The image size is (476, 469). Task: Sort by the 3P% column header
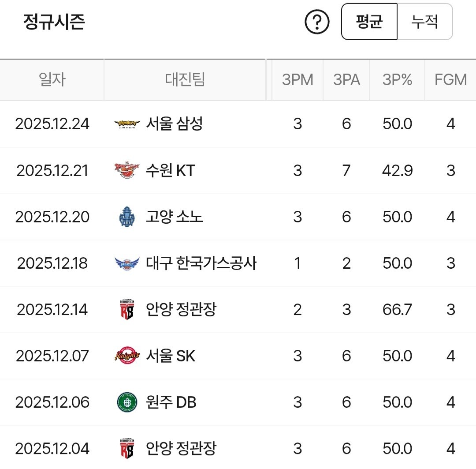coord(397,80)
